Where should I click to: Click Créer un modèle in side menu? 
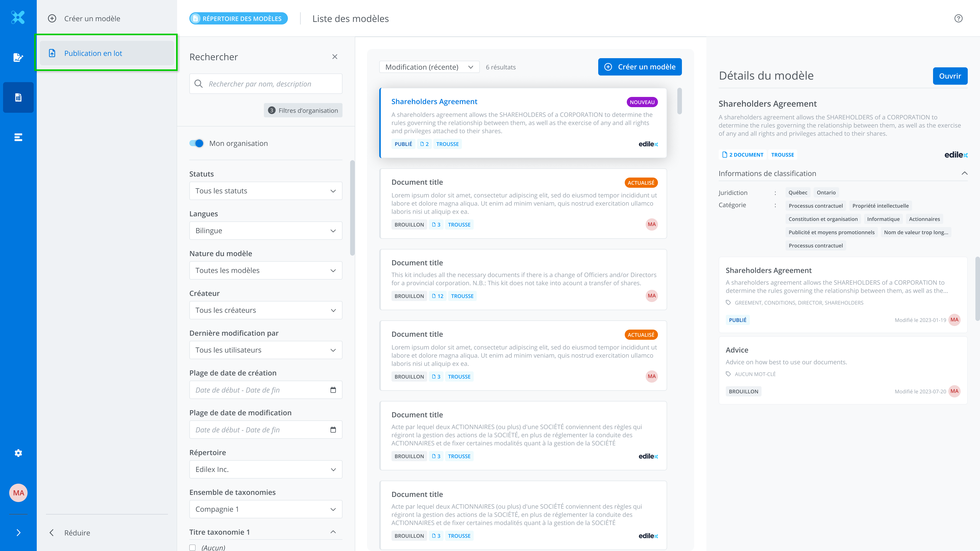click(92, 18)
